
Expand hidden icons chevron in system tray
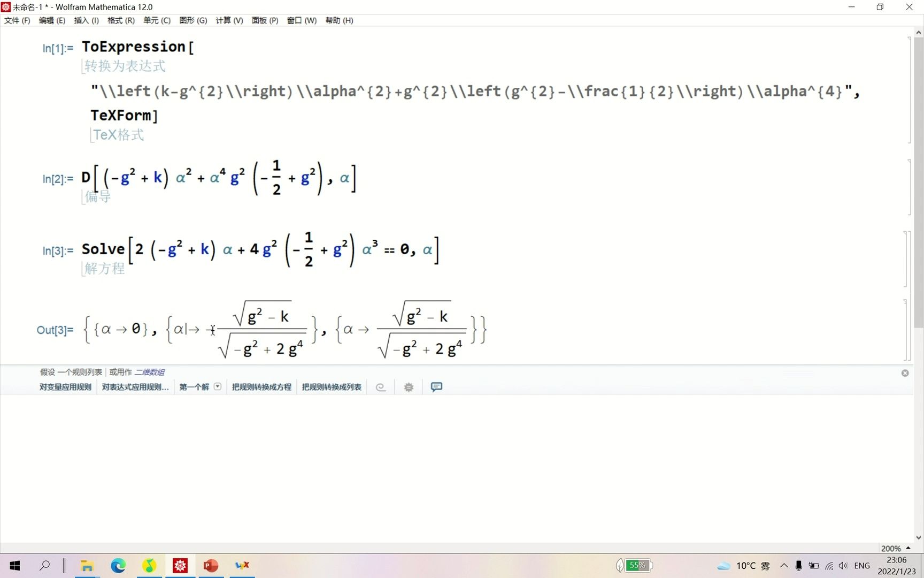tap(784, 565)
